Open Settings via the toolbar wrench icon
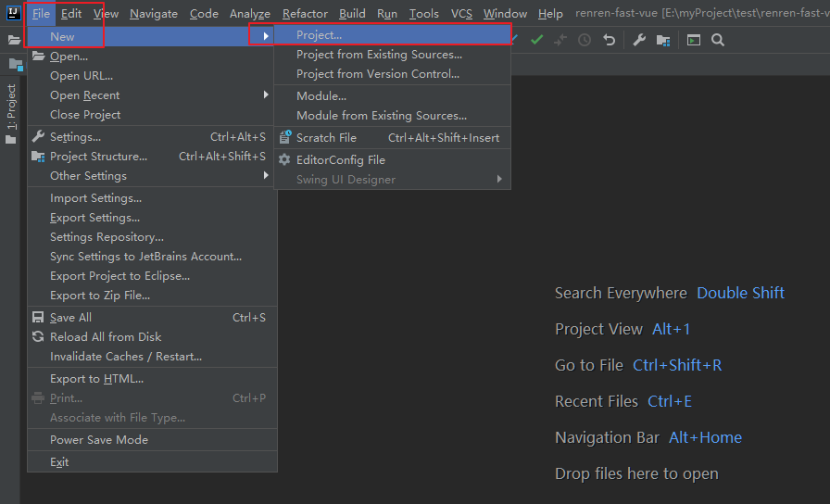The width and height of the screenshot is (830, 504). [x=639, y=40]
